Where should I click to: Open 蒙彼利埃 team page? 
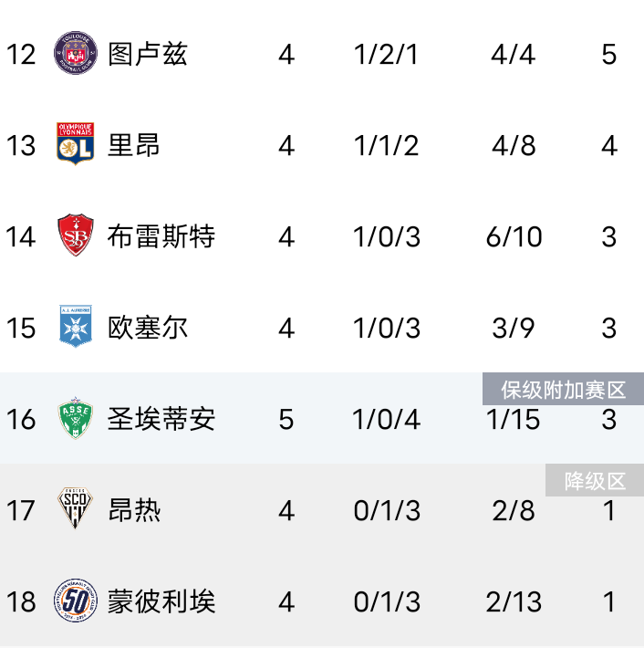(161, 601)
